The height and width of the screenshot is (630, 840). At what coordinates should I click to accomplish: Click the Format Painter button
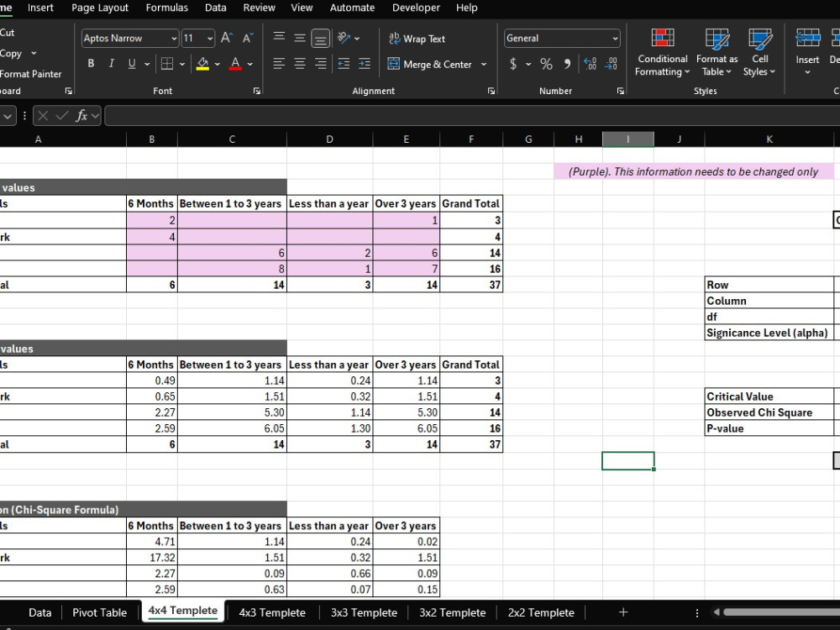point(29,74)
